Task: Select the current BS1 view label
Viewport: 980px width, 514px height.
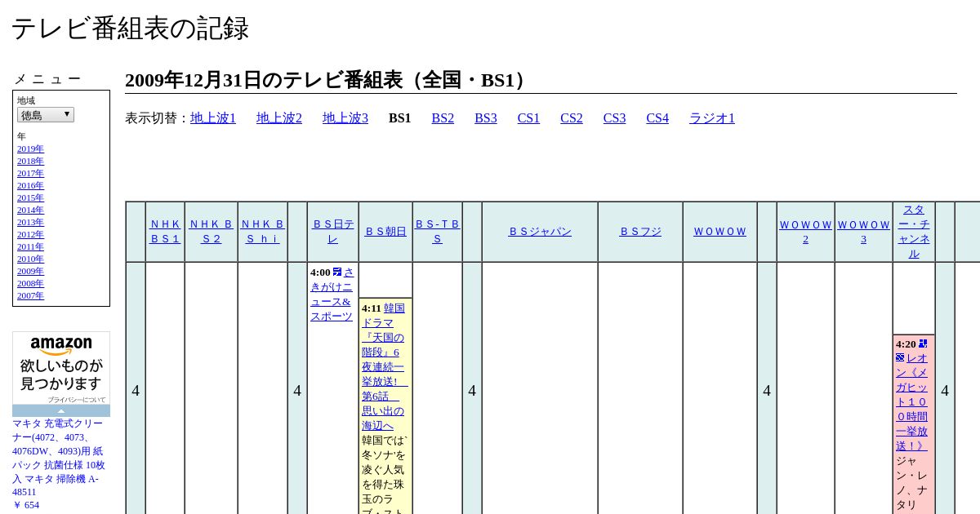Action: pos(399,118)
